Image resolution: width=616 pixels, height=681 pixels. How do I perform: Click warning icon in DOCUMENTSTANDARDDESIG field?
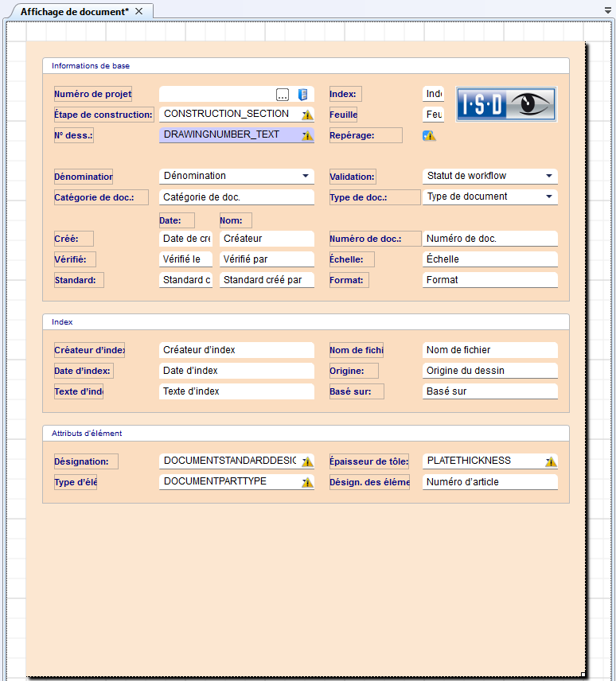307,461
